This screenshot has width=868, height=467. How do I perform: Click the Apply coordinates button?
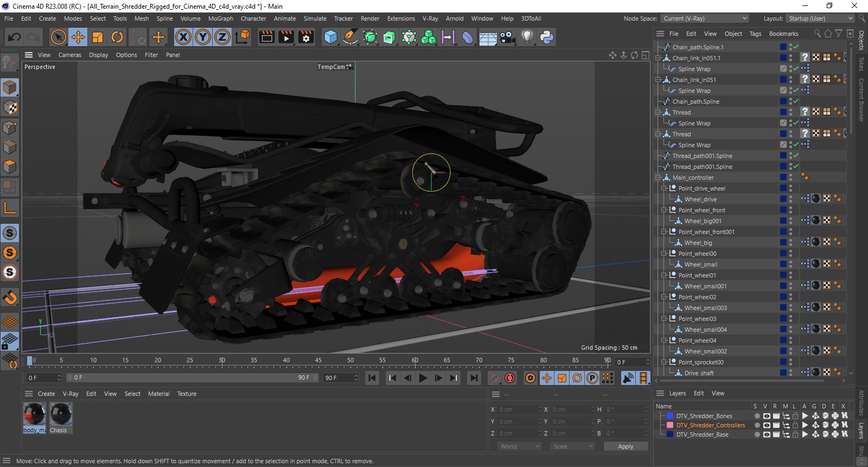(626, 446)
